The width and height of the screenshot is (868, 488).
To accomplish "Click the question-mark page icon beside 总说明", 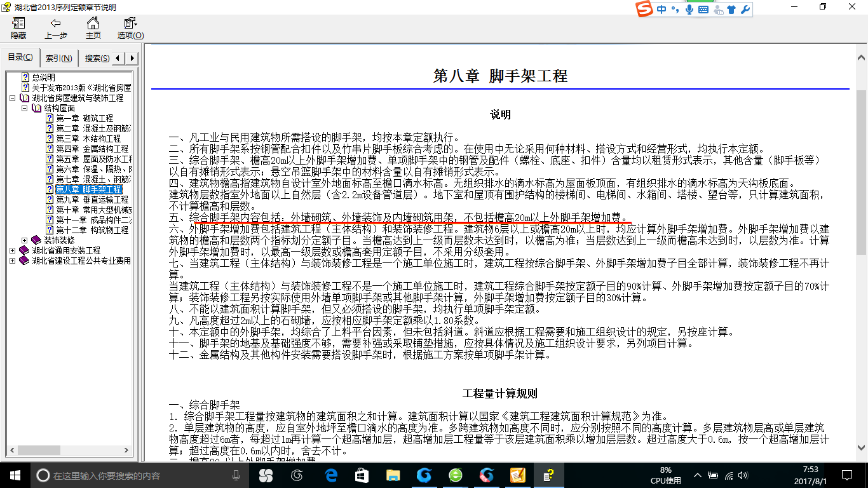I will point(25,78).
